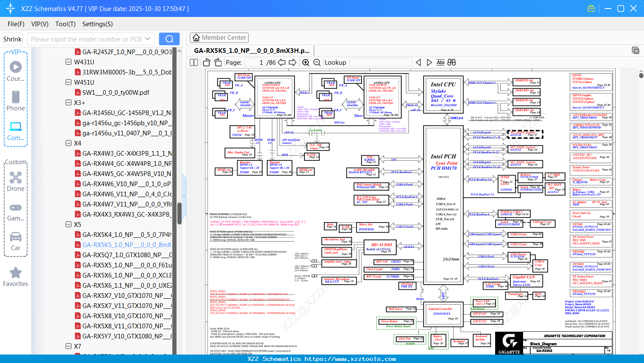Click the blue search button

coord(169,39)
